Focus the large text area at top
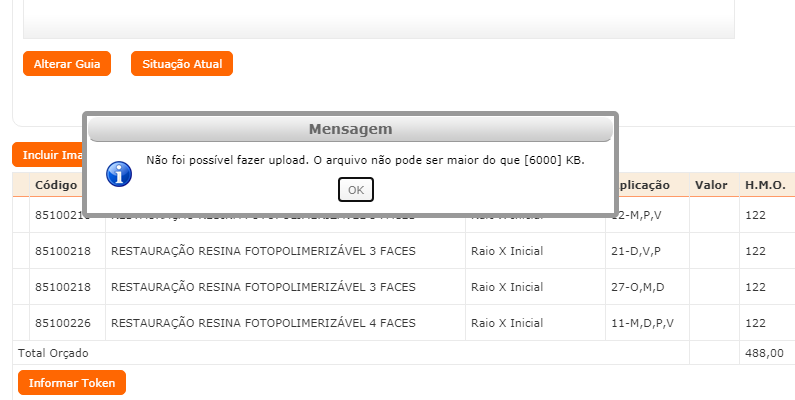This screenshot has width=795, height=400. point(378,18)
